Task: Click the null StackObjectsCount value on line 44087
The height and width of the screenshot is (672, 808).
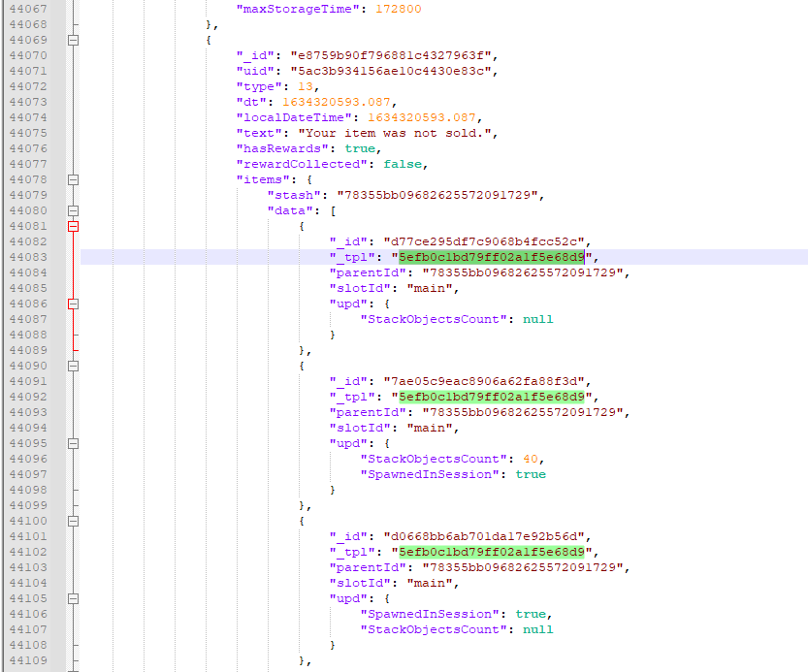Action: [x=539, y=319]
